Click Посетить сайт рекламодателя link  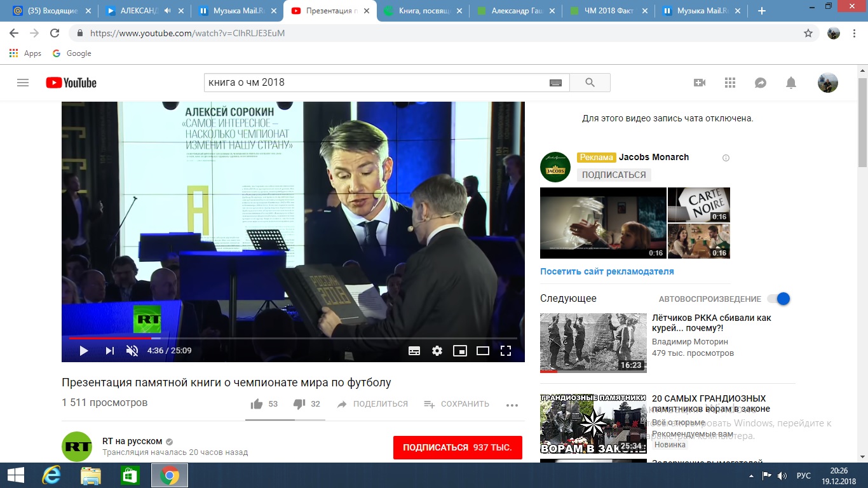607,271
